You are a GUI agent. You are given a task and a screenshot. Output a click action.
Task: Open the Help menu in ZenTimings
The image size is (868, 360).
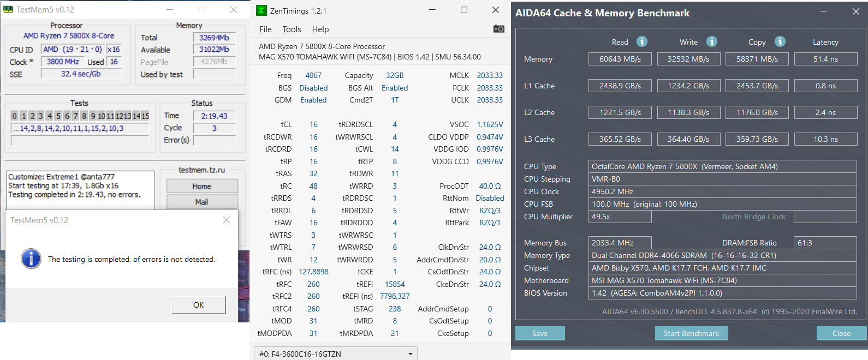[320, 29]
